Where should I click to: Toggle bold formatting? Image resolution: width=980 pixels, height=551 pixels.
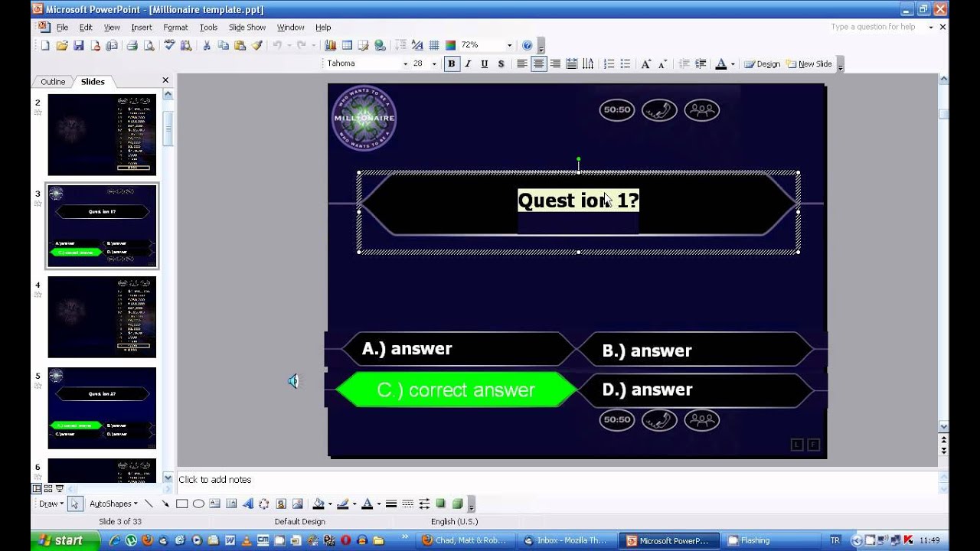pyautogui.click(x=451, y=64)
